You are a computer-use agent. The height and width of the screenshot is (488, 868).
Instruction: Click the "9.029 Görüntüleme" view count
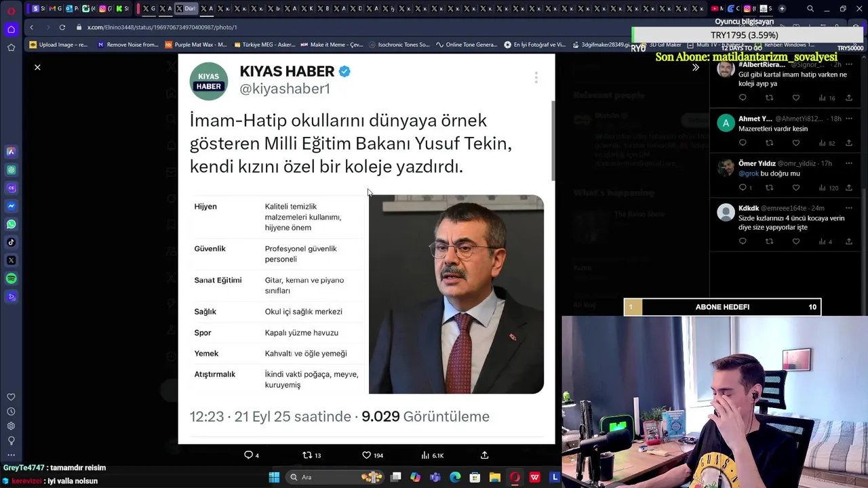425,416
